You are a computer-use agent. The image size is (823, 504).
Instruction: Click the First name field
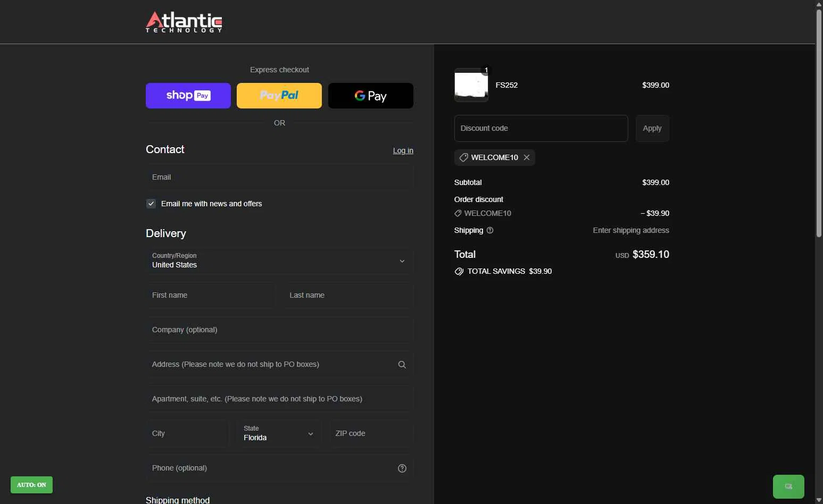click(211, 295)
